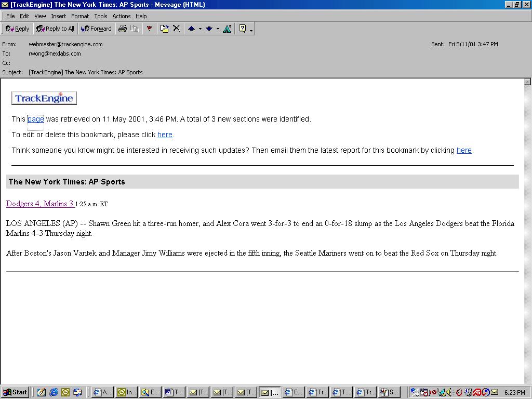Switch to the 'E...' folder search taskbar button
Screen dimensions: 532x399
(150, 392)
